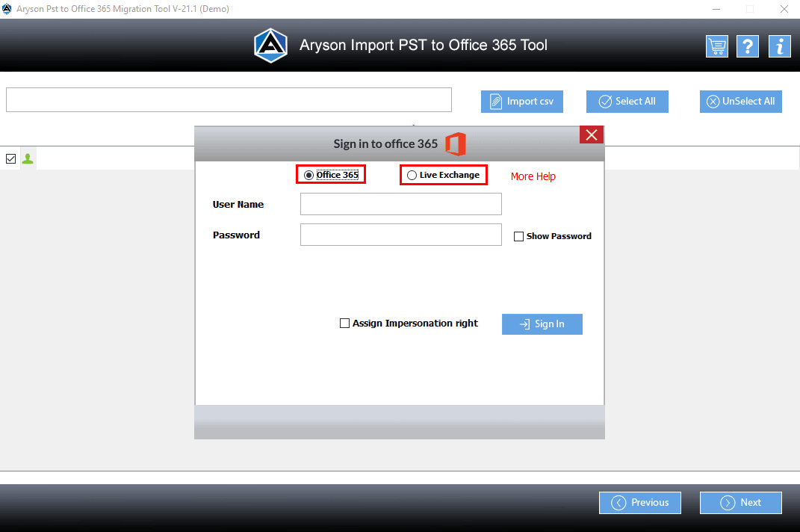Viewport: 800px width, 532px height.
Task: Enable the Show Password checkbox
Action: 518,236
